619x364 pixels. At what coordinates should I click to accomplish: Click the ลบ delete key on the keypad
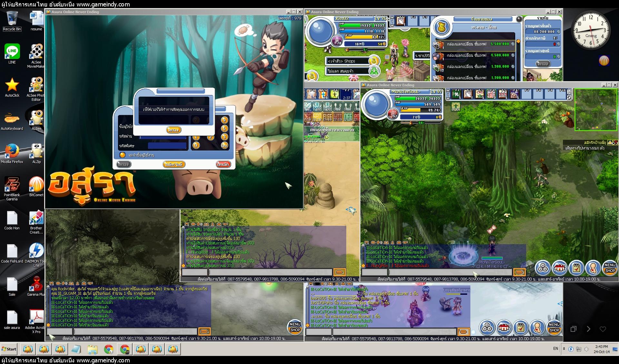coord(224,145)
